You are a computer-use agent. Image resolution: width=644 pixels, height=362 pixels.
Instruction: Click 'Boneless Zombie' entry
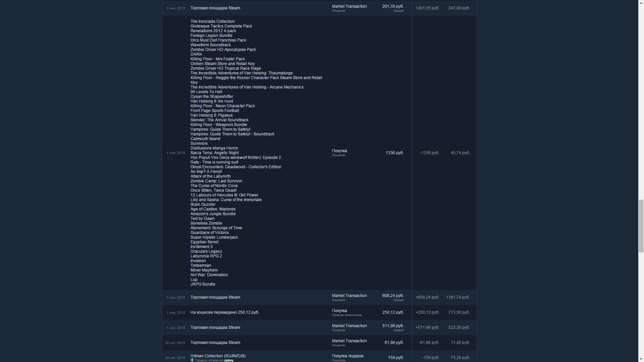(206, 223)
